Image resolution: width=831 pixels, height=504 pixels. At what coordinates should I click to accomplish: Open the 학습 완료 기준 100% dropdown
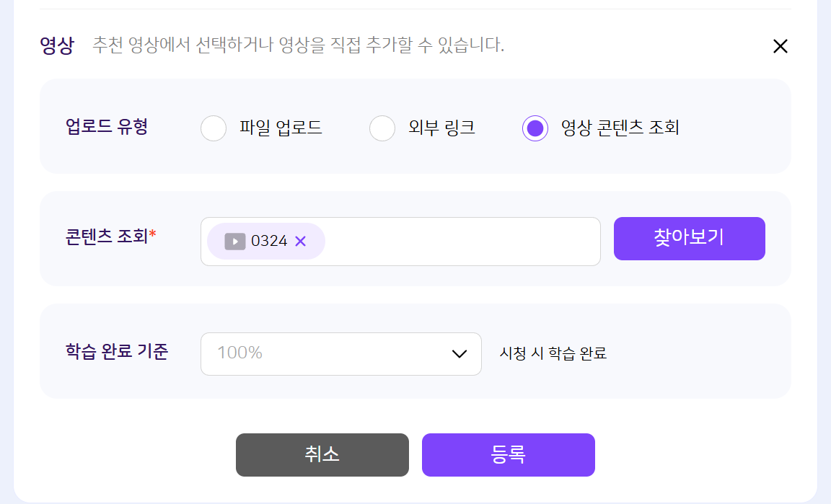tap(340, 353)
